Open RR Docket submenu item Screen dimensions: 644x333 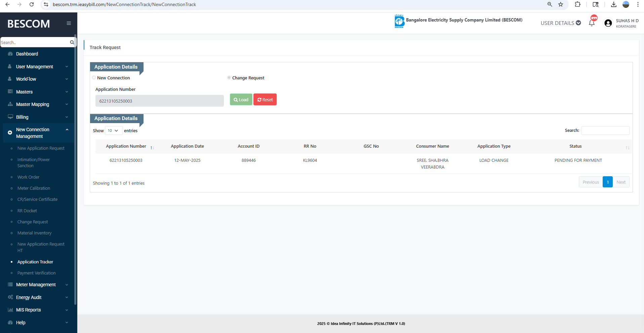[27, 211]
